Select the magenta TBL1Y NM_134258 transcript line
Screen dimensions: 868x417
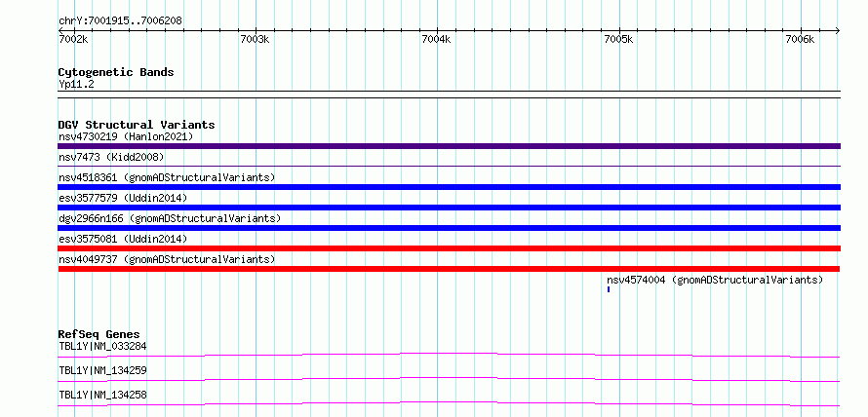coord(449,403)
